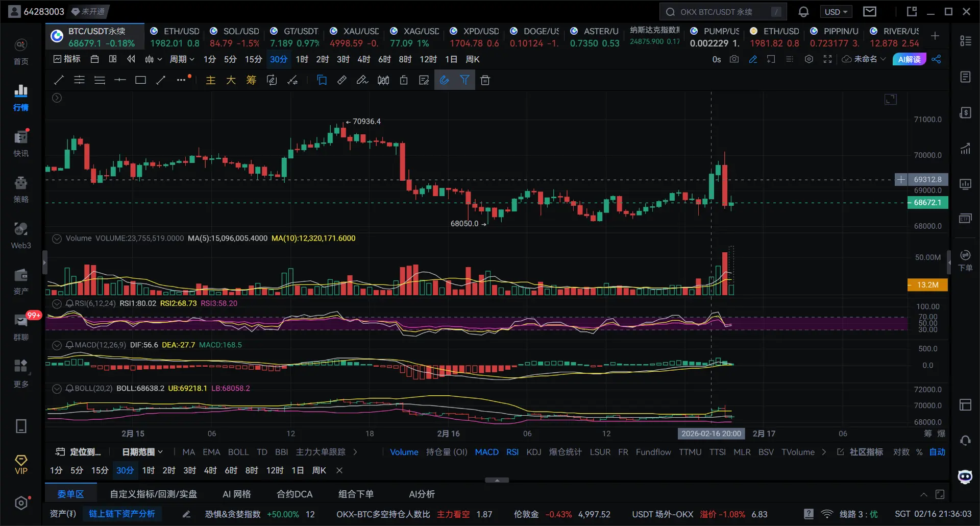Screen dimensions: 980x526
Task: Open the DOGE ticker tab
Action: (534, 37)
